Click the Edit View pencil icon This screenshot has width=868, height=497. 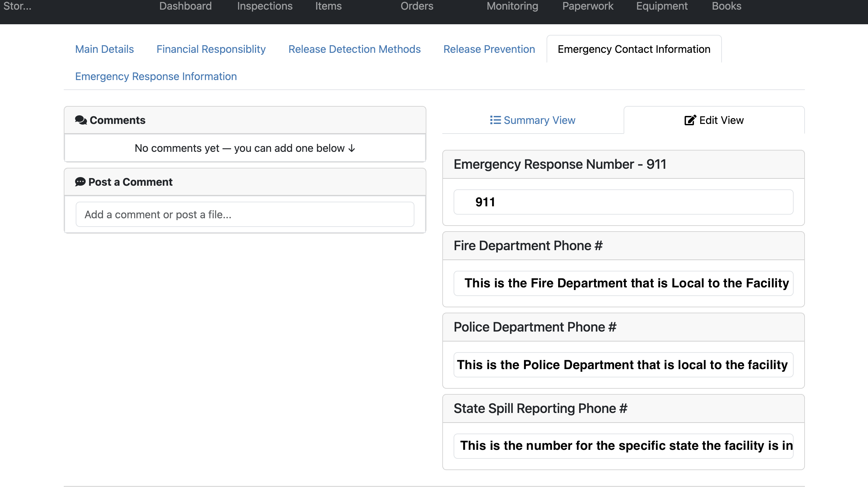click(690, 120)
